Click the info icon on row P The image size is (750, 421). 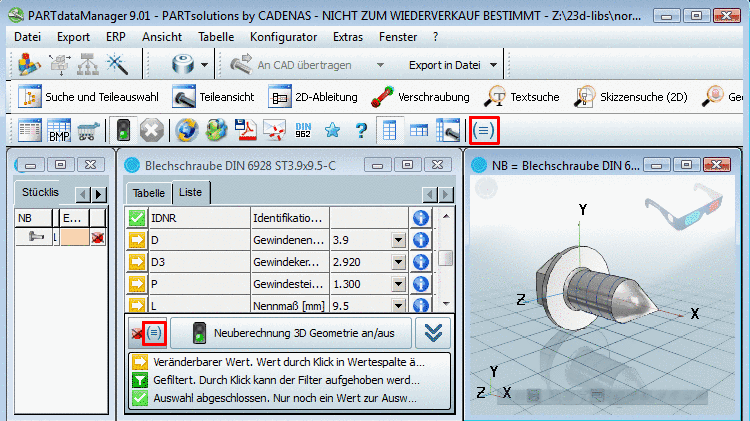coord(421,284)
